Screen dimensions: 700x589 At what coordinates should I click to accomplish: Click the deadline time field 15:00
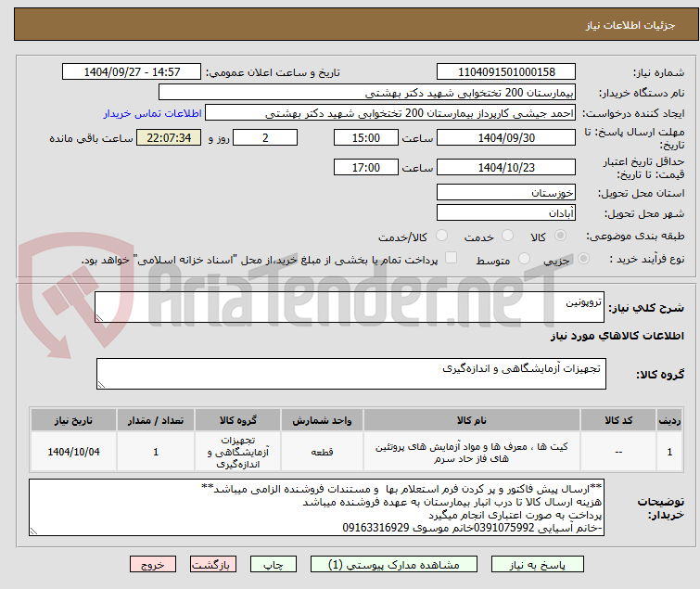pos(365,137)
